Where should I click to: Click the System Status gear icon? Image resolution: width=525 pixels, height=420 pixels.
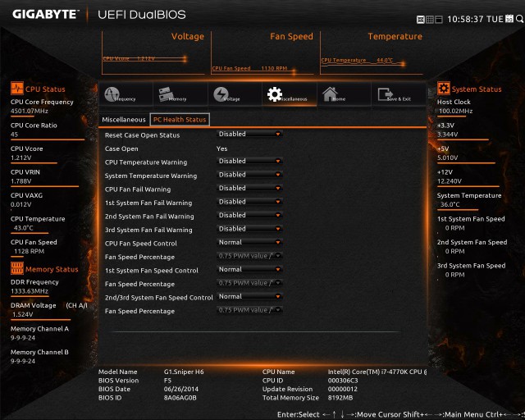444,89
